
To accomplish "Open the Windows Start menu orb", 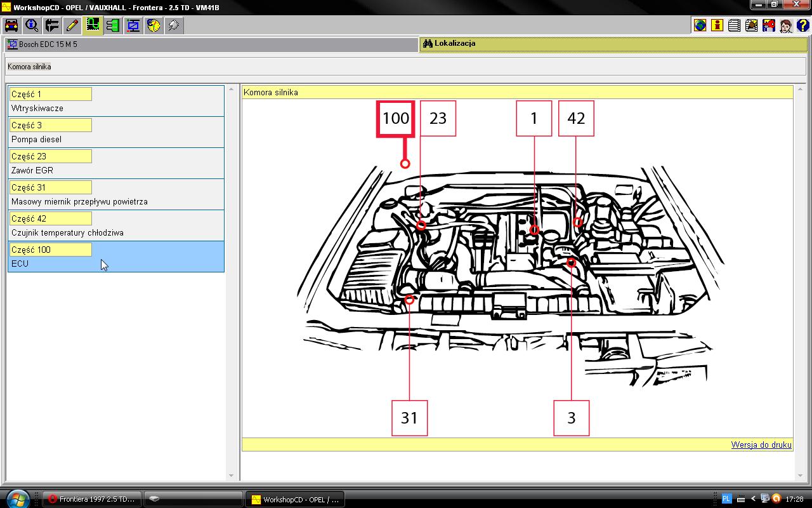I will [x=16, y=498].
